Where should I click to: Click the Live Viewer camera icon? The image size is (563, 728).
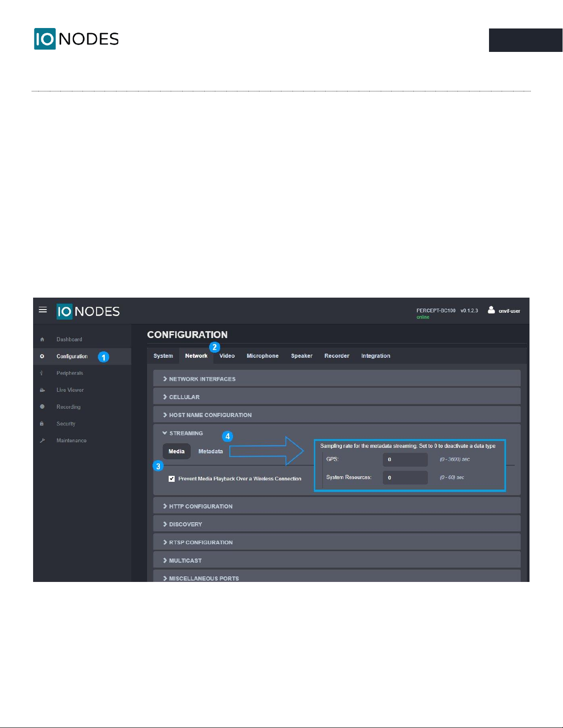42,390
